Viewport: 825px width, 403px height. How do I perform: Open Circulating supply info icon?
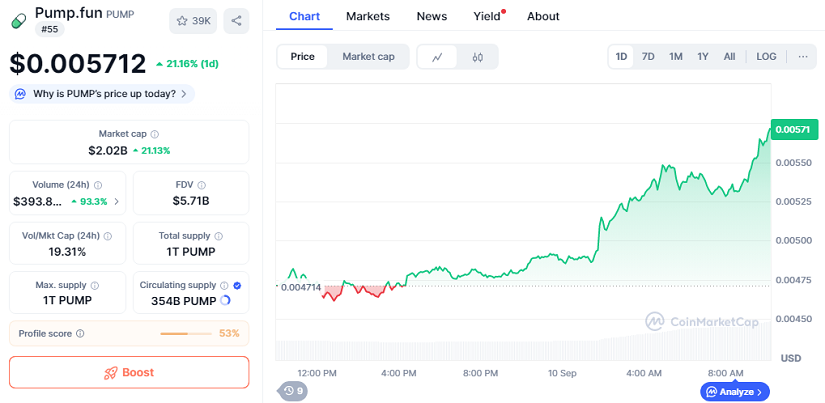(224, 286)
